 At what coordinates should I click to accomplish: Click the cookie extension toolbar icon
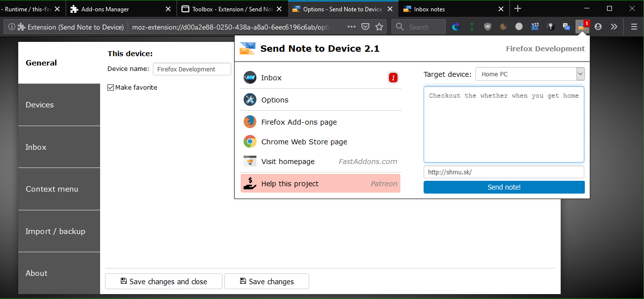click(503, 27)
